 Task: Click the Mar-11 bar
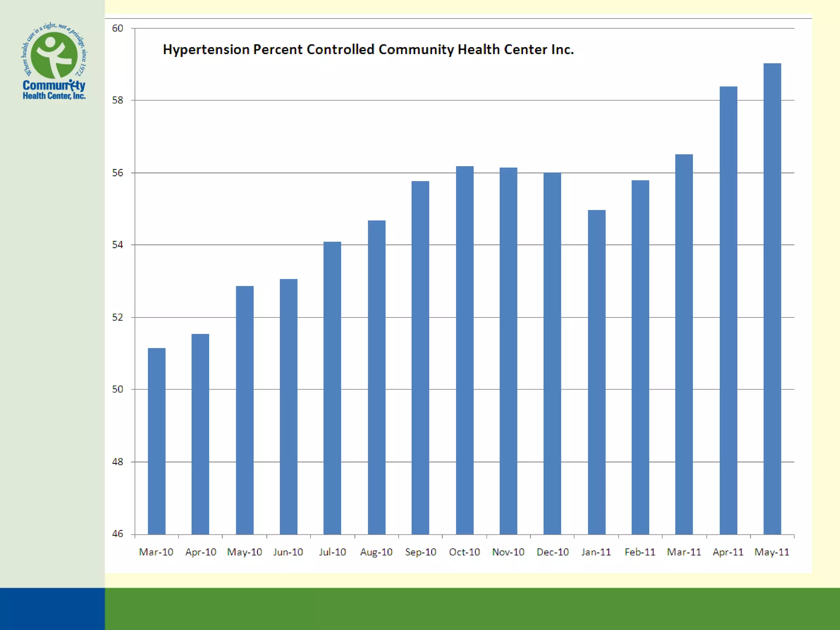684,344
